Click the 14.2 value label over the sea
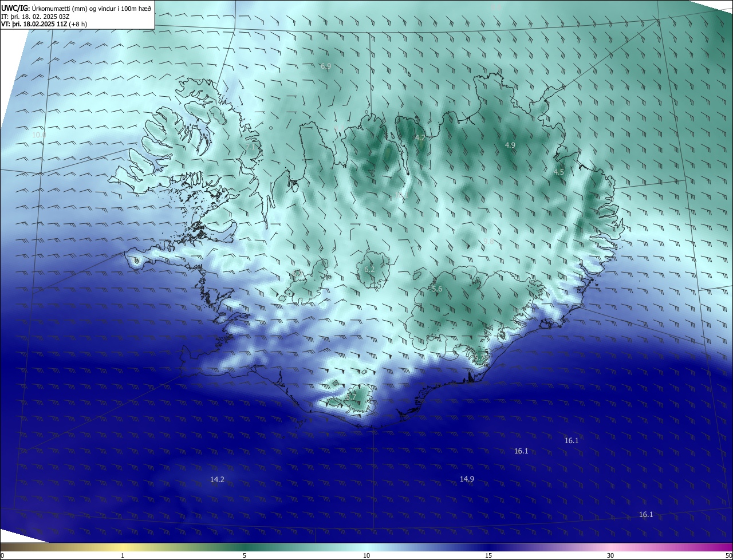 point(217,480)
